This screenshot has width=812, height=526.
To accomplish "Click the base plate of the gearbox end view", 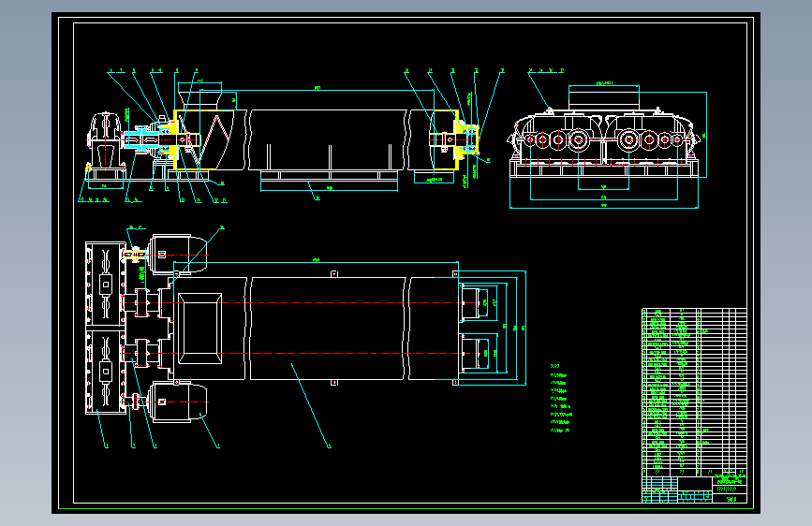I will pos(604,168).
